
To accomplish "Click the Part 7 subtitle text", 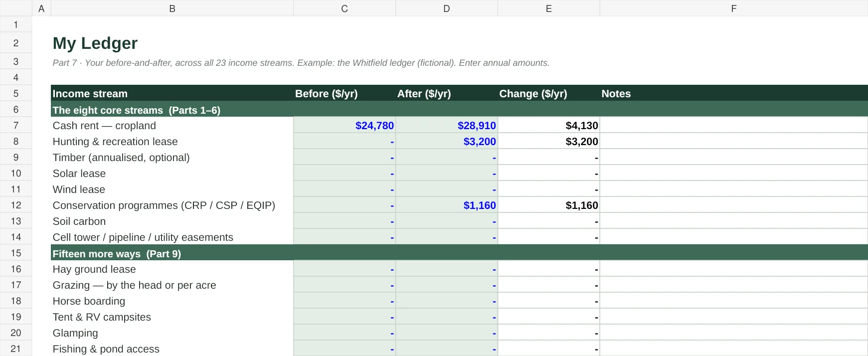I will [x=301, y=63].
